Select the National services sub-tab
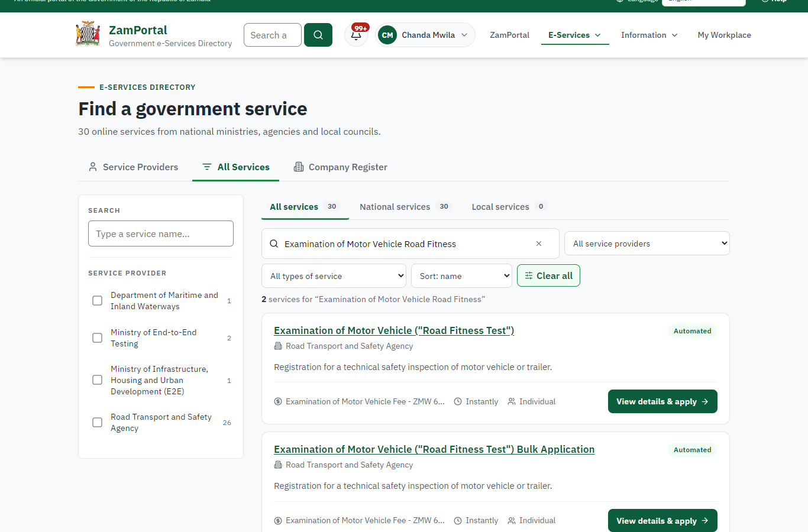Screen dimensions: 808x532 (405, 207)
